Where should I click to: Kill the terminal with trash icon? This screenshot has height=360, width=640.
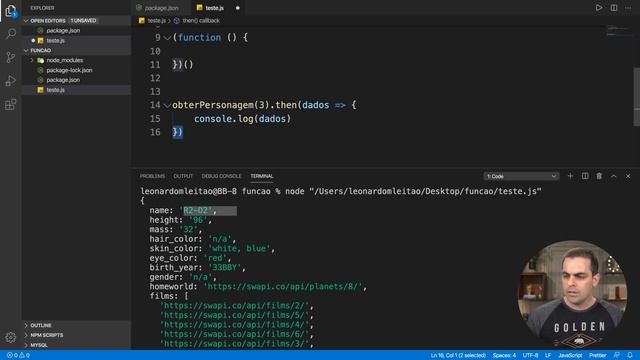point(599,176)
